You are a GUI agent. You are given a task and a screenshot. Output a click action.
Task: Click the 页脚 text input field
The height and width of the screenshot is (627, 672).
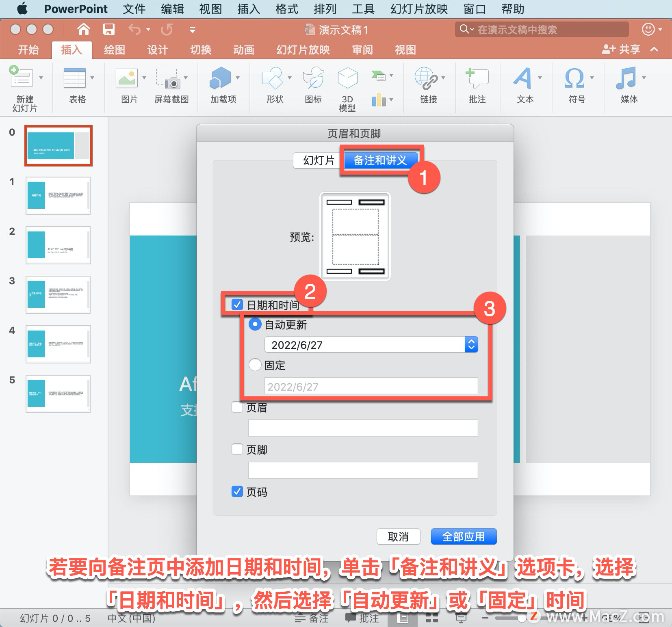363,470
